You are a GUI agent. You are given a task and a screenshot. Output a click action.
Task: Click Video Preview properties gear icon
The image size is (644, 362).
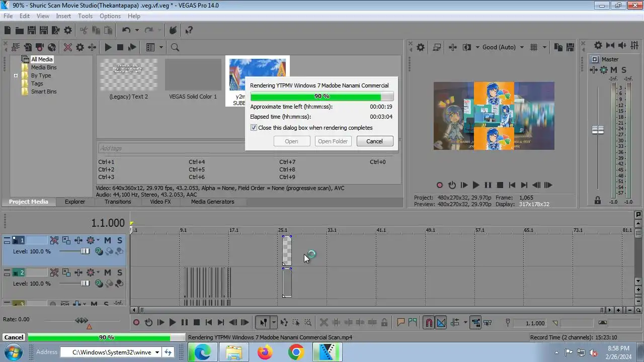(421, 47)
